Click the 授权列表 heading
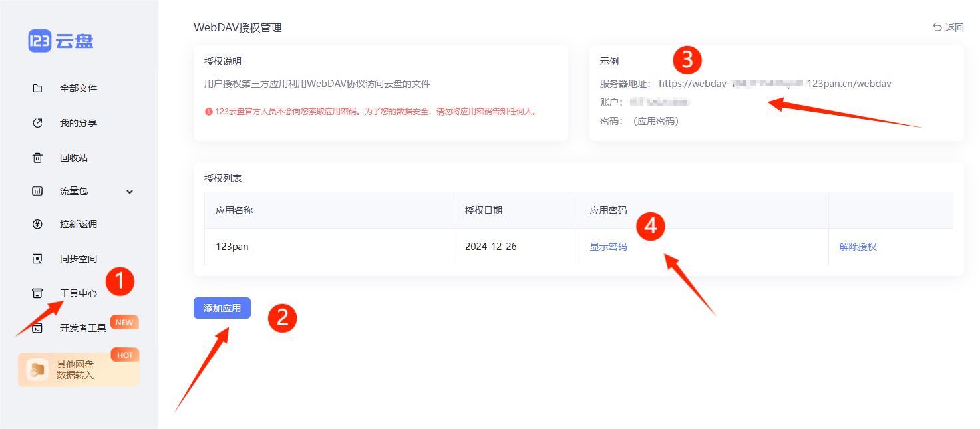 223,178
